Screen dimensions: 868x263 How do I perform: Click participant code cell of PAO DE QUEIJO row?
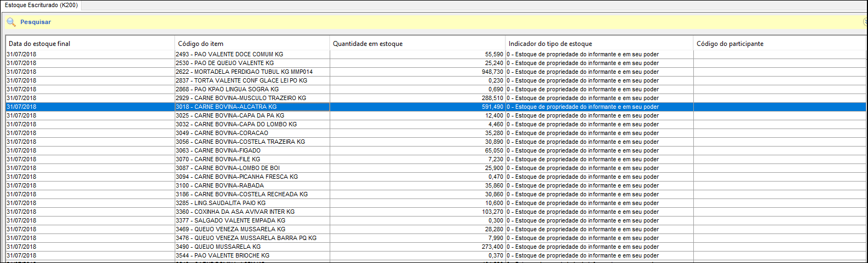coord(779,63)
